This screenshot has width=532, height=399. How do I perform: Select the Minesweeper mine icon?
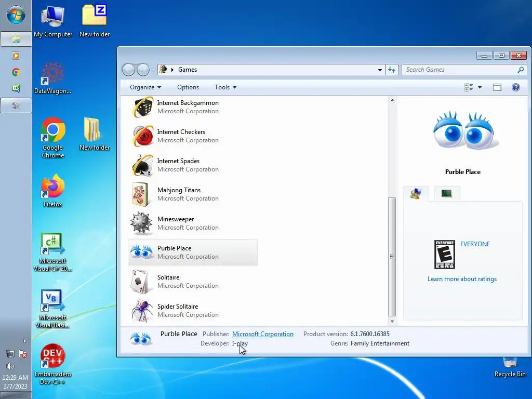pos(141,223)
